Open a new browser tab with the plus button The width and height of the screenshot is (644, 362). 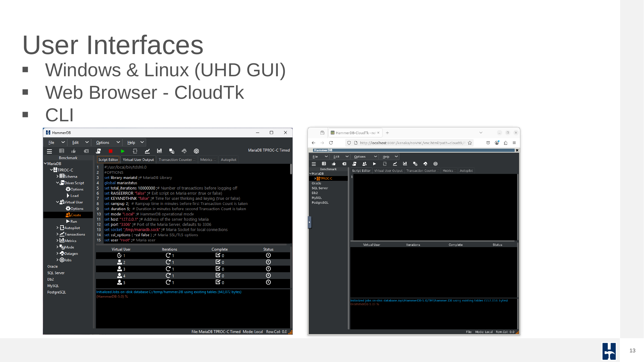pos(387,133)
